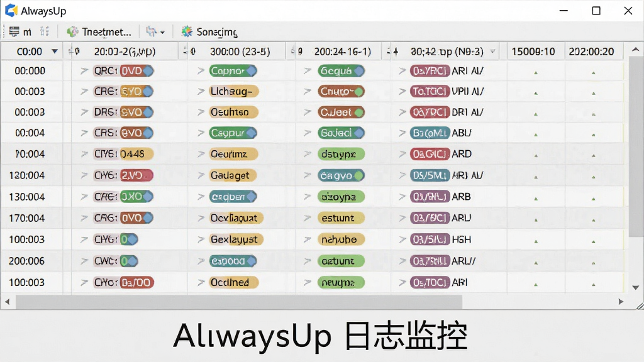The width and height of the screenshot is (644, 362).
Task: Sort by the 20:03-2 column header
Action: pyautogui.click(x=125, y=52)
